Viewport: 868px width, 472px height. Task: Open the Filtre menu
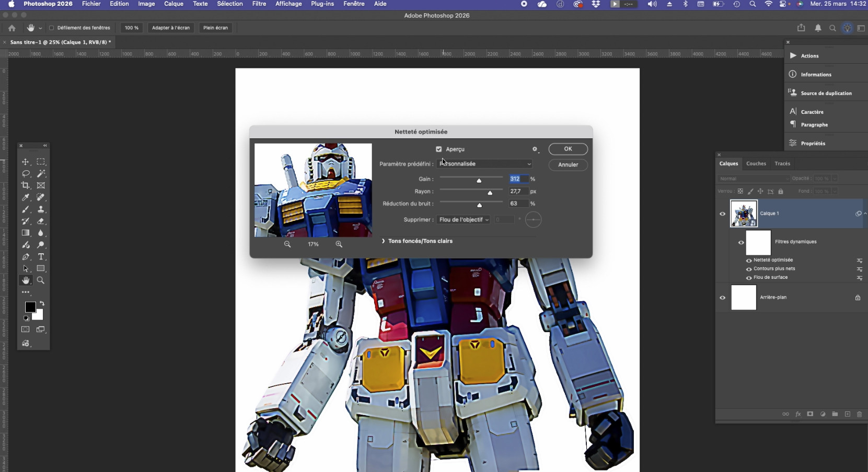pos(259,4)
